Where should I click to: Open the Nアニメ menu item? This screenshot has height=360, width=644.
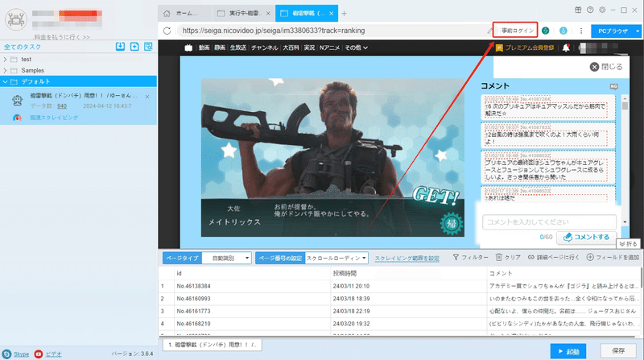(x=330, y=48)
